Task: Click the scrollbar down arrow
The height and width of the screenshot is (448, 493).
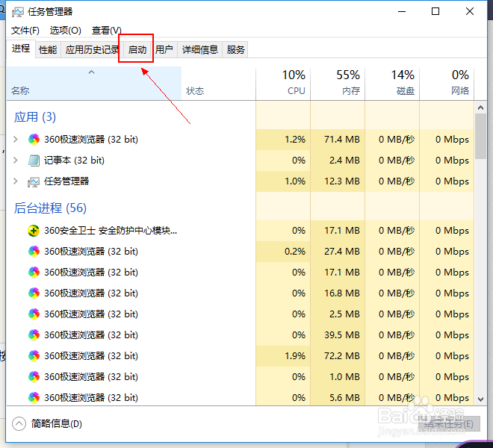Action: [x=480, y=399]
